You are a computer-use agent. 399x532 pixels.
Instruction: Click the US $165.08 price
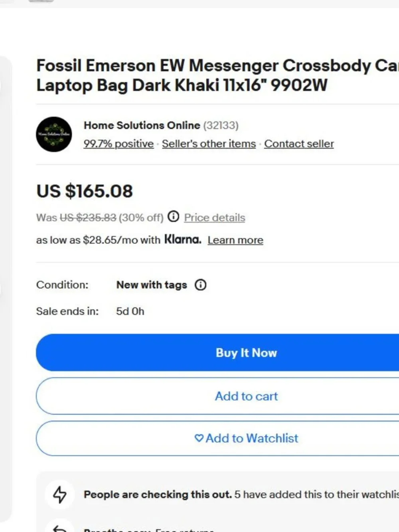(x=85, y=191)
